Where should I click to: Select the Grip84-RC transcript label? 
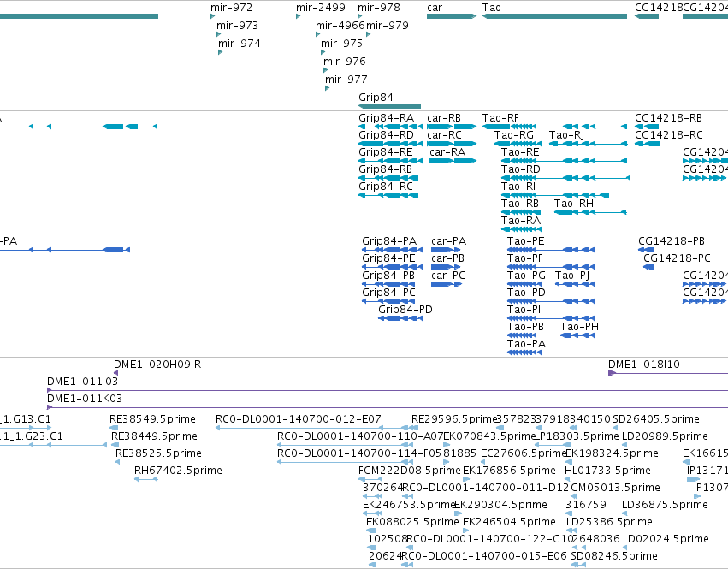(386, 187)
